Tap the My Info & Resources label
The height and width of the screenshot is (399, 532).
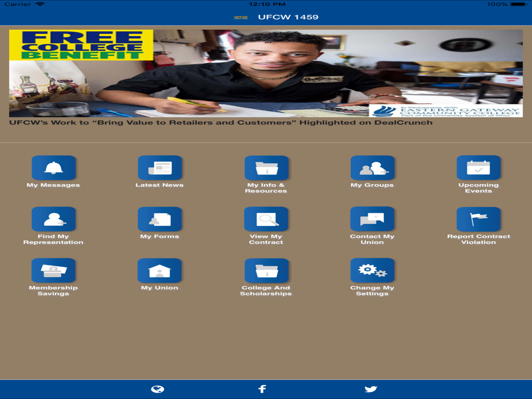pyautogui.click(x=266, y=188)
